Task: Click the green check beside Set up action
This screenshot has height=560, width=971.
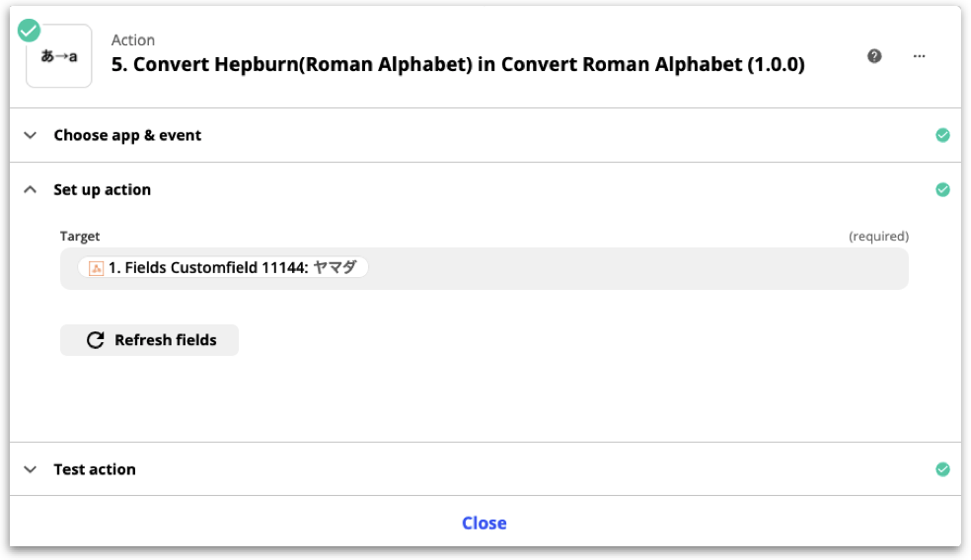Action: click(942, 189)
